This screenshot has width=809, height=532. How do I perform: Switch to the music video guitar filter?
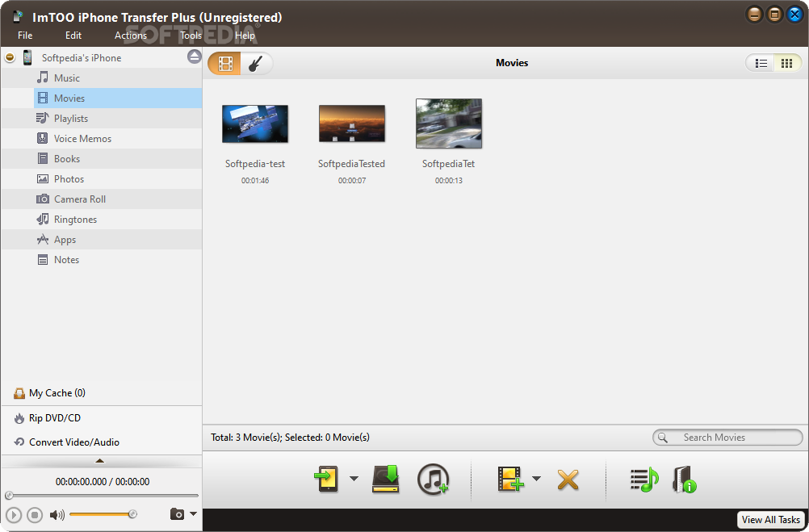click(x=256, y=64)
